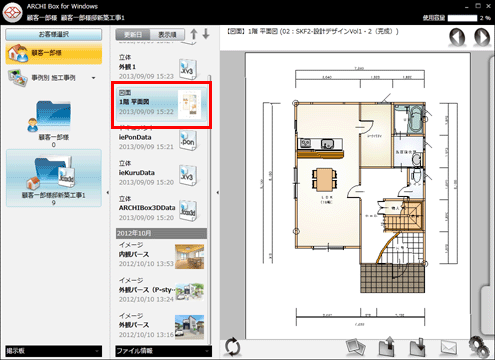Collapse the customer panel with left arrow
Viewport: 495px width, 360px height.
tap(107, 193)
